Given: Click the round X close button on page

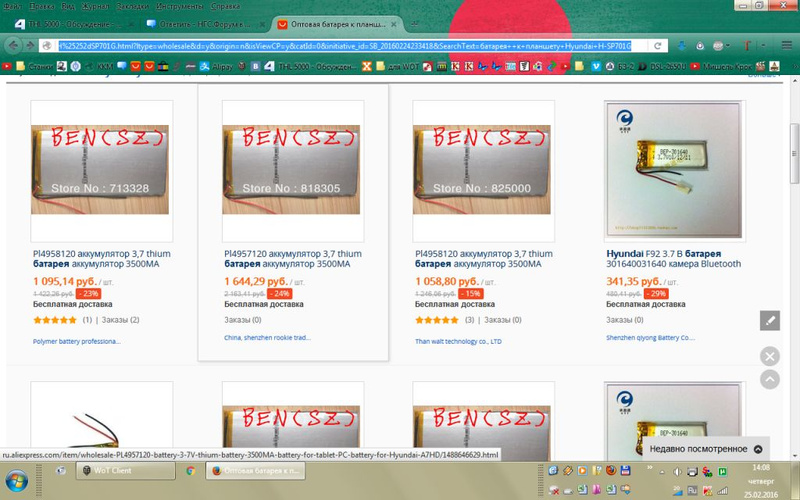Looking at the screenshot, I should tap(770, 356).
